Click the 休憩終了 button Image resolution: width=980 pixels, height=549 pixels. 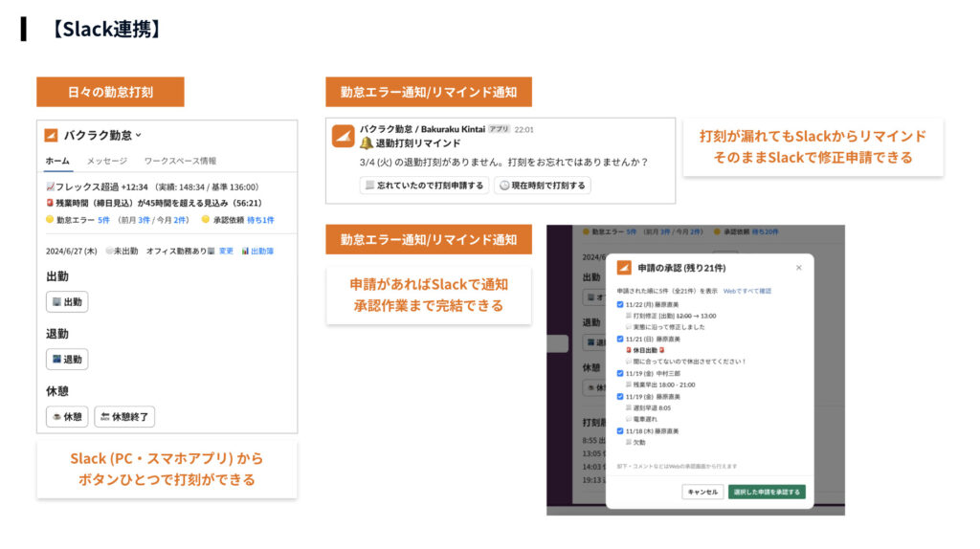click(x=124, y=417)
